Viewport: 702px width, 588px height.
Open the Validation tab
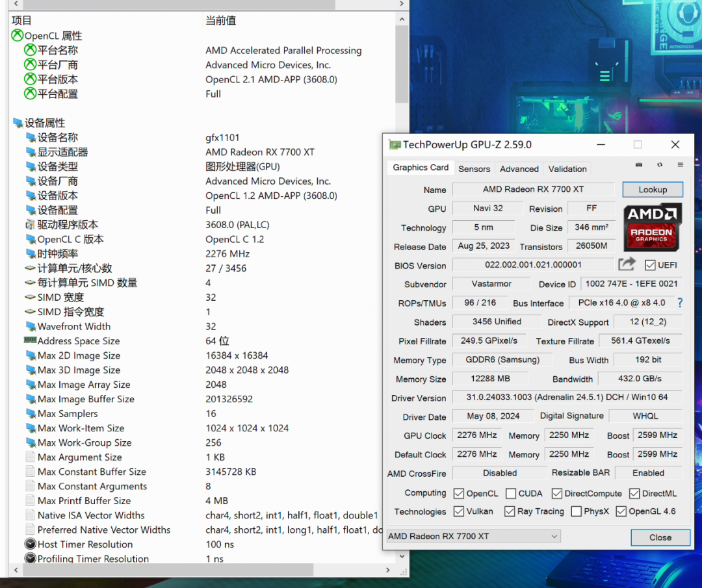[x=567, y=169]
